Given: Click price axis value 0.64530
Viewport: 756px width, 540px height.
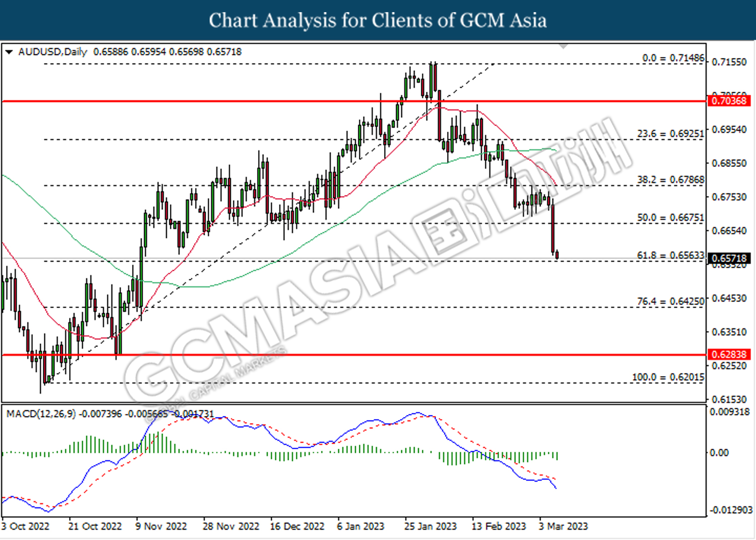Looking at the screenshot, I should [729, 298].
